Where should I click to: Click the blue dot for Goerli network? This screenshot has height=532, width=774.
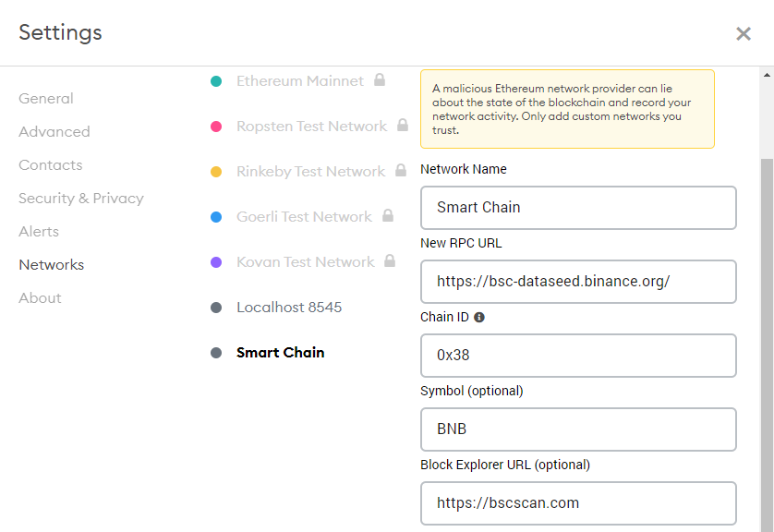[x=216, y=217]
